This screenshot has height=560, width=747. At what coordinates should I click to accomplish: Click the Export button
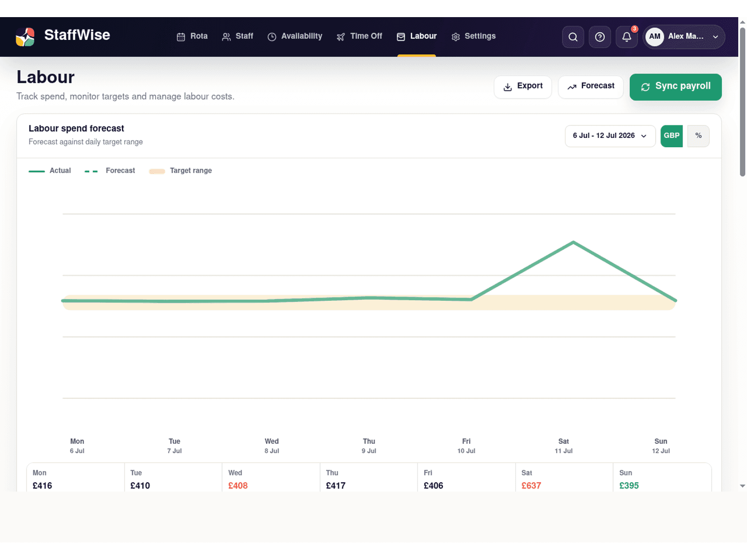click(x=523, y=87)
